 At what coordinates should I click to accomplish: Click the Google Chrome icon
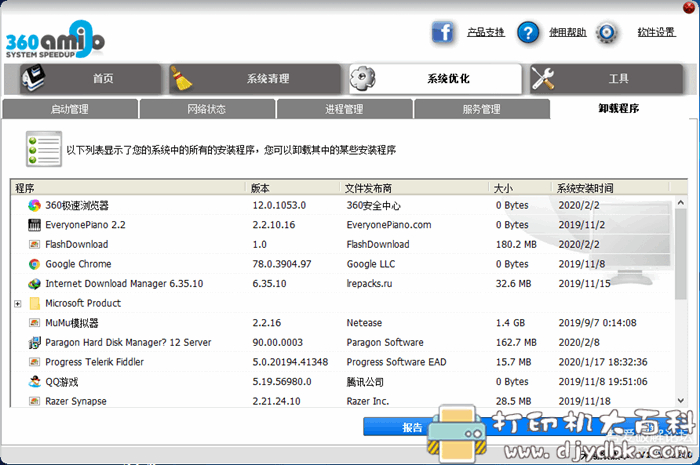click(34, 264)
